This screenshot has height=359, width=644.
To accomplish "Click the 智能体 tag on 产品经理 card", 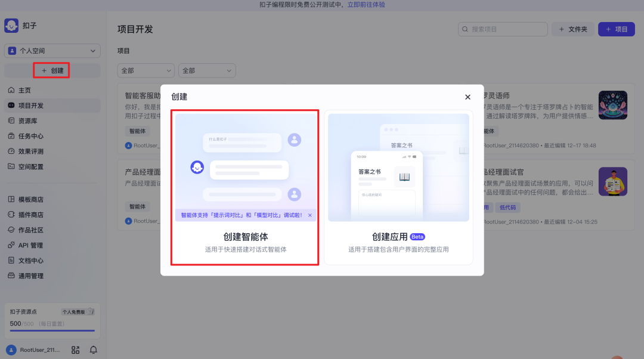I will (x=137, y=206).
